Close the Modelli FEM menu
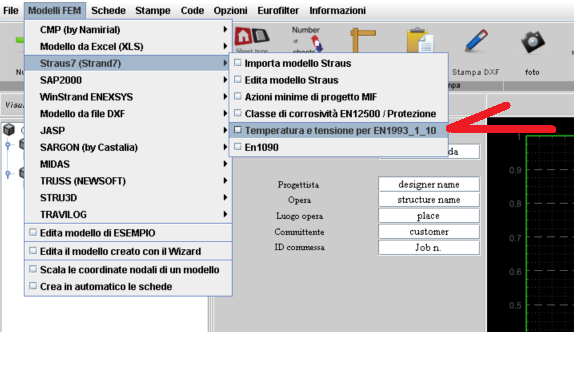Screen dimensions: 574x365 pos(55,11)
